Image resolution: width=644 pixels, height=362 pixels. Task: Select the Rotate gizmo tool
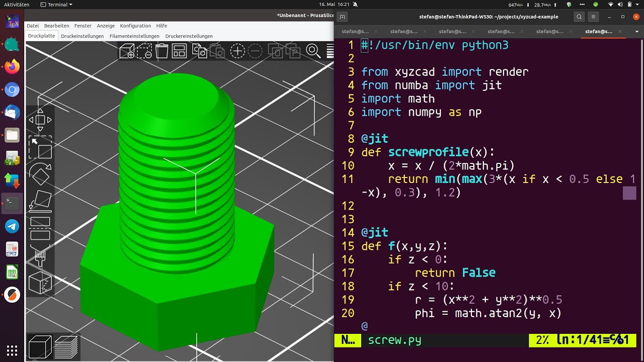[40, 174]
